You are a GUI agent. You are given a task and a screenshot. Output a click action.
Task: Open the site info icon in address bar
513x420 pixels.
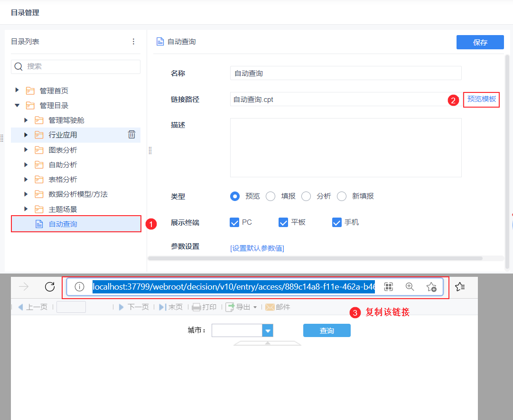[80, 287]
